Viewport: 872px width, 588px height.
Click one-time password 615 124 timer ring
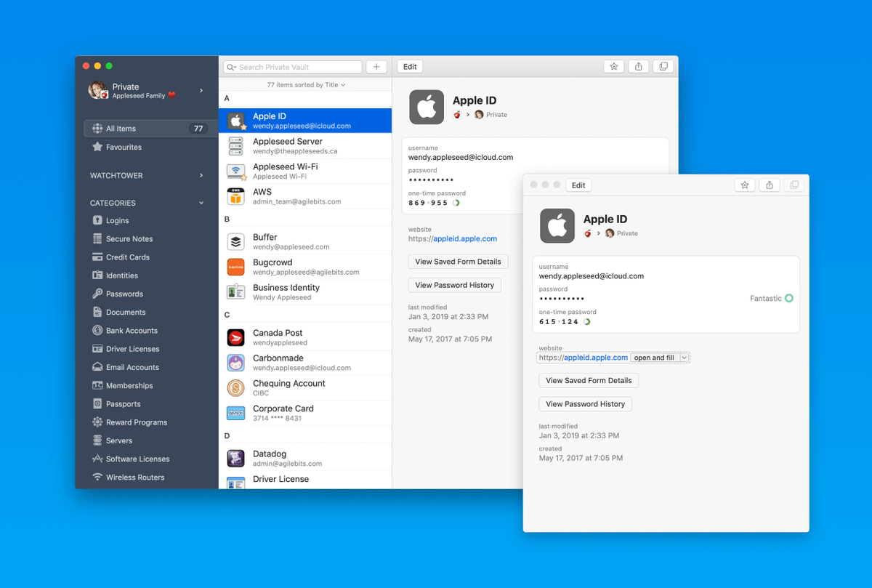[586, 321]
